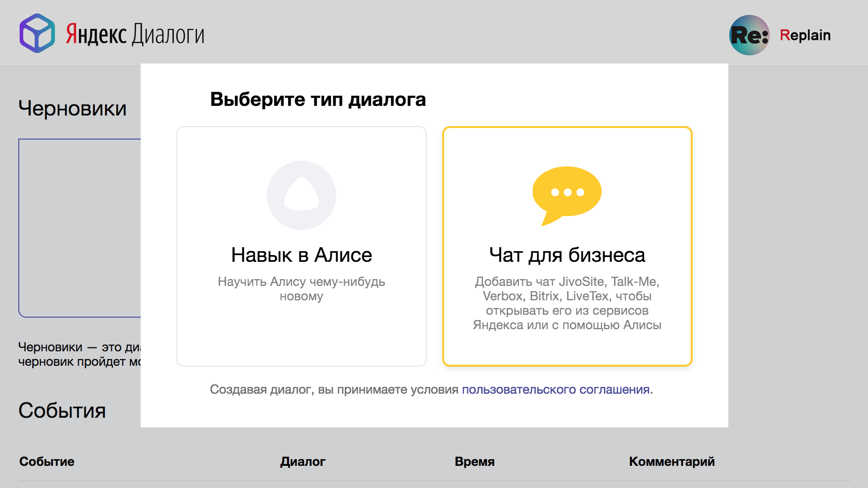The image size is (868, 488).
Task: Click the Черновики heading
Action: click(72, 108)
